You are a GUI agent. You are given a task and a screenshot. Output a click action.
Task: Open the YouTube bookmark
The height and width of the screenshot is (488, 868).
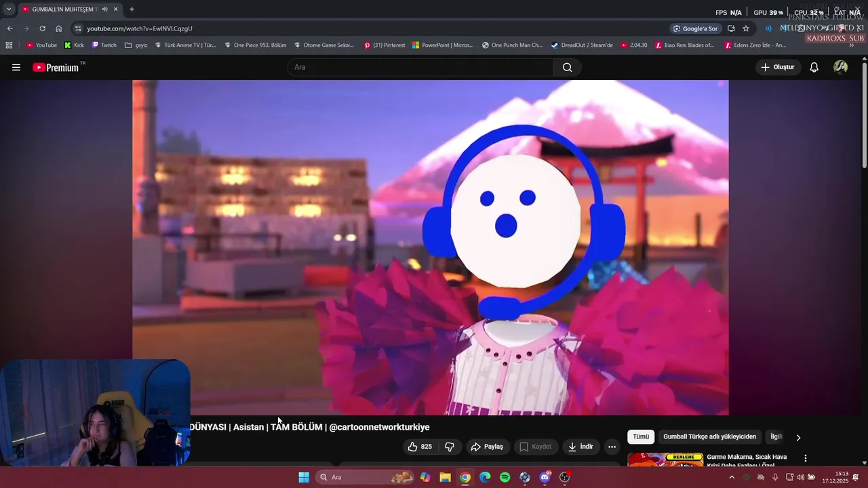pyautogui.click(x=41, y=45)
